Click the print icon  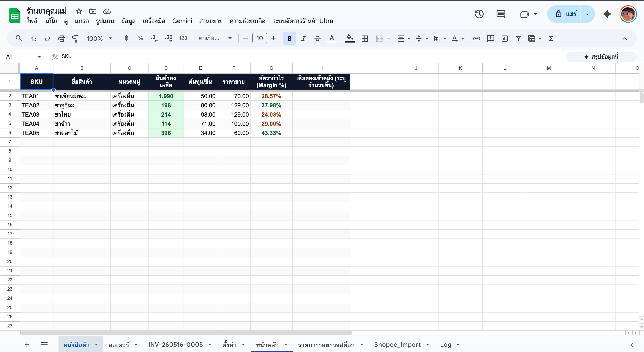62,38
